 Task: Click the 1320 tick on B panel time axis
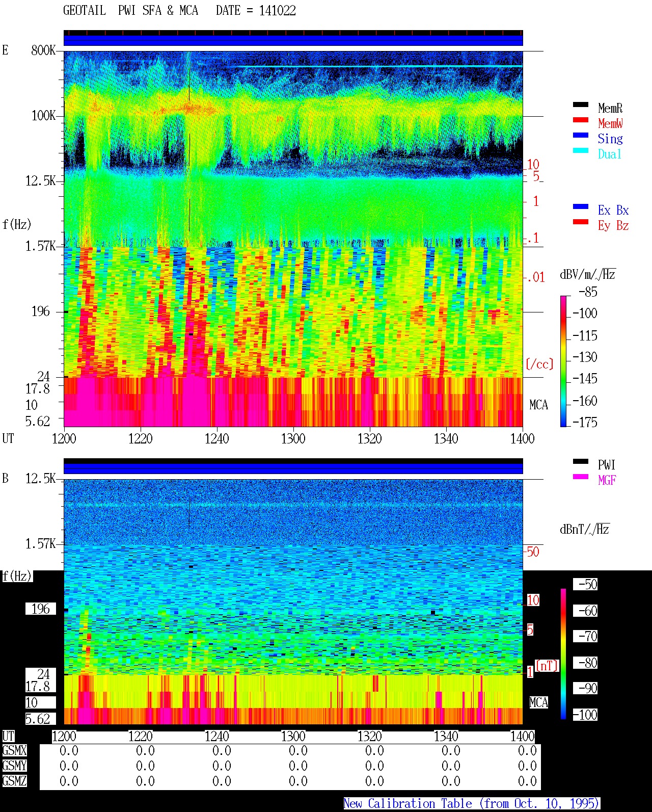(x=369, y=737)
